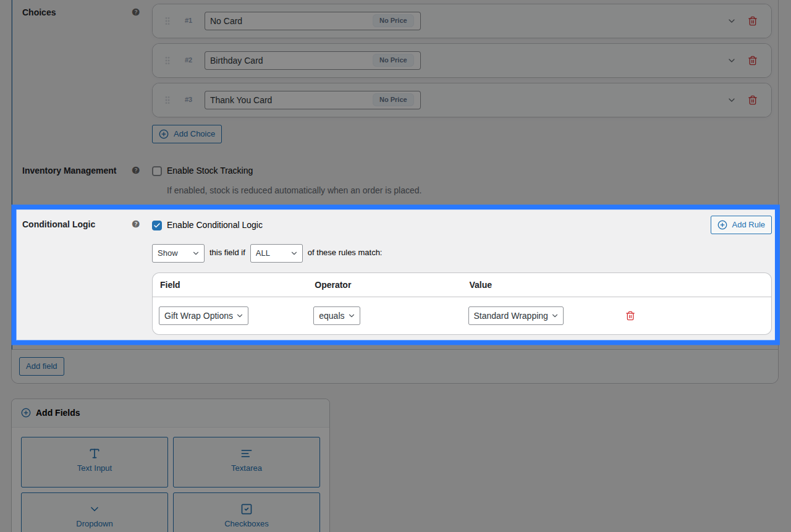Viewport: 791px width, 532px height.
Task: Expand the Thank You Card choice settings
Action: [x=732, y=100]
